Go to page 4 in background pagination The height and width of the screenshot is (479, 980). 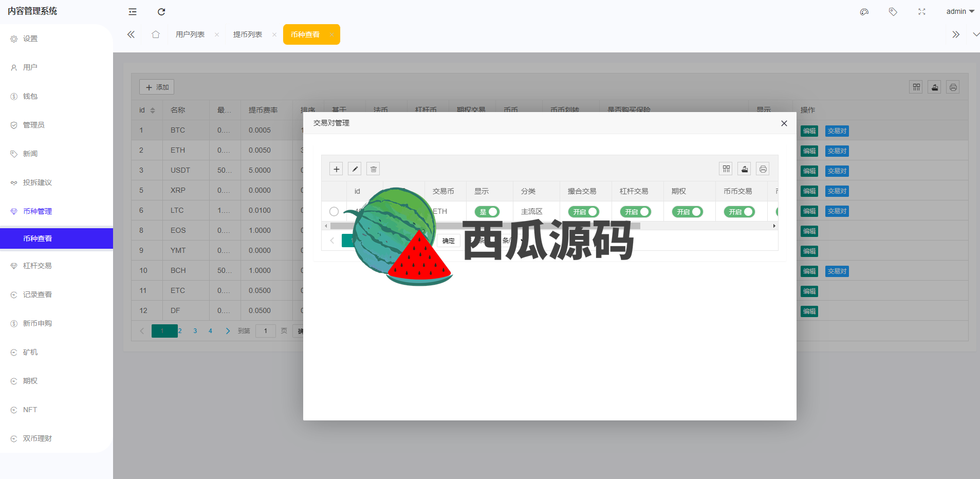210,331
